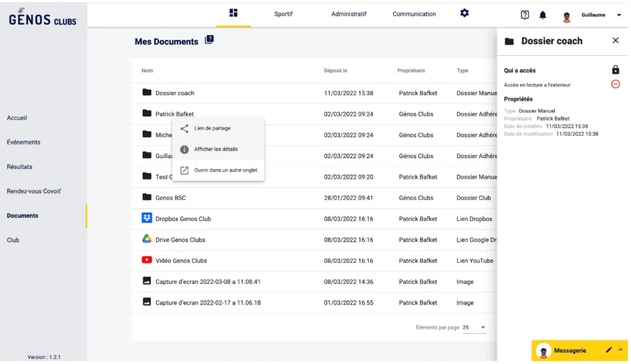
Task: Click the documents help book icon
Action: pos(209,40)
